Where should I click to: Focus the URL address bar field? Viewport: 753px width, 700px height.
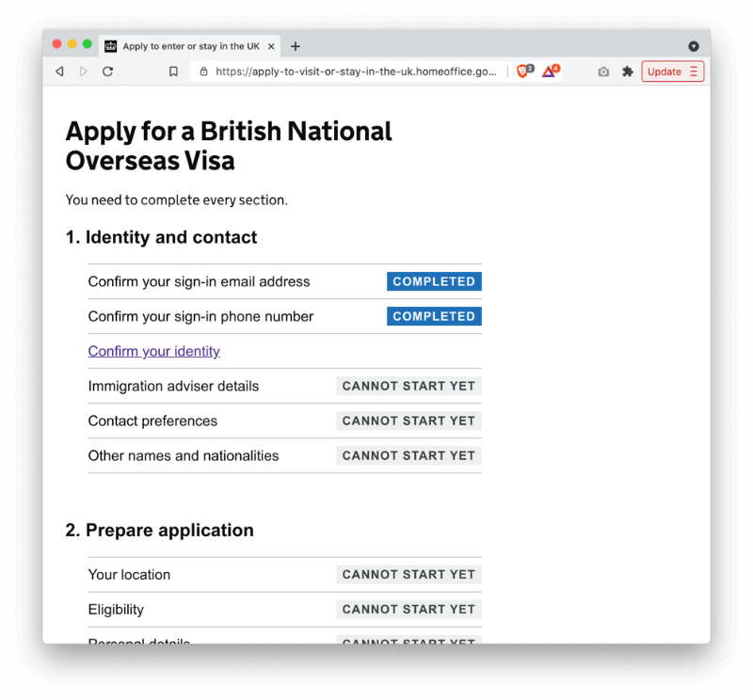pyautogui.click(x=356, y=72)
